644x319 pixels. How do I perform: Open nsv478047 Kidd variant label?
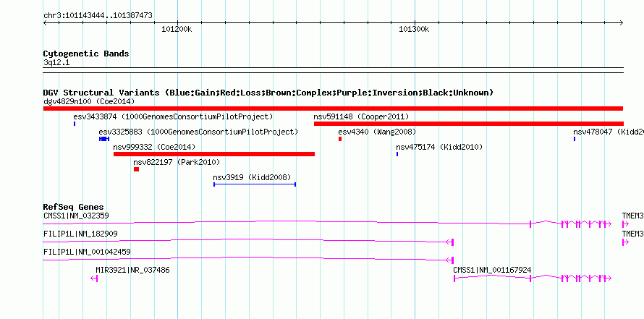[609, 132]
